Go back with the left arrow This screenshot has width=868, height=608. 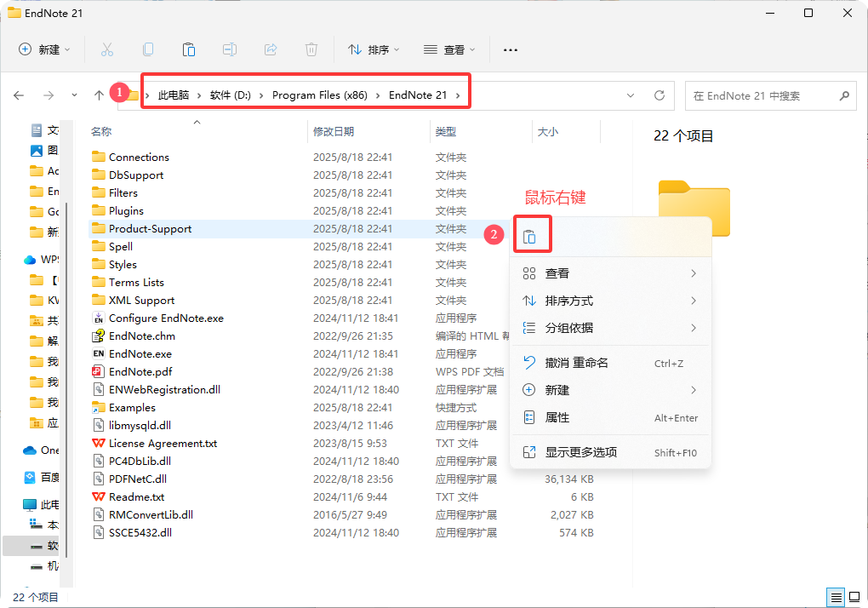point(19,95)
